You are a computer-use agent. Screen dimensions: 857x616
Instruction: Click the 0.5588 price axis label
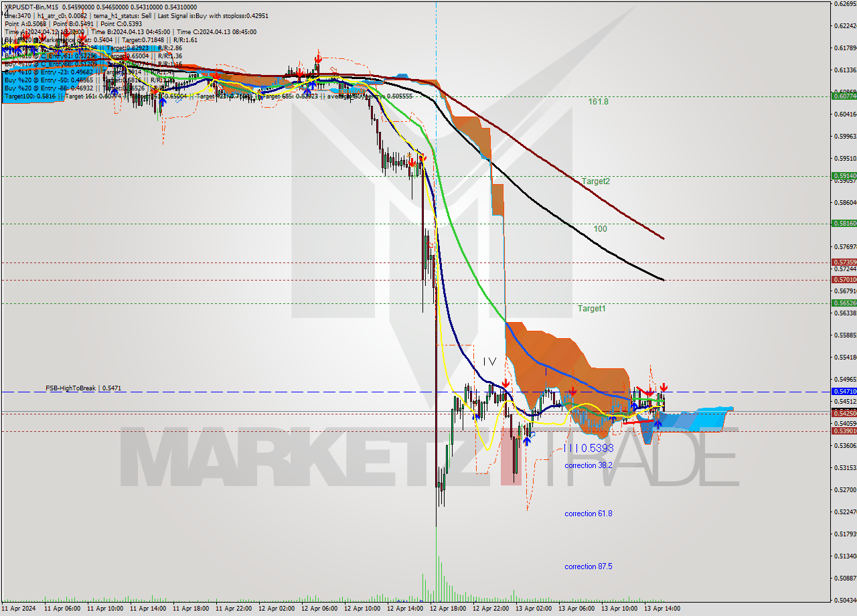pos(844,335)
